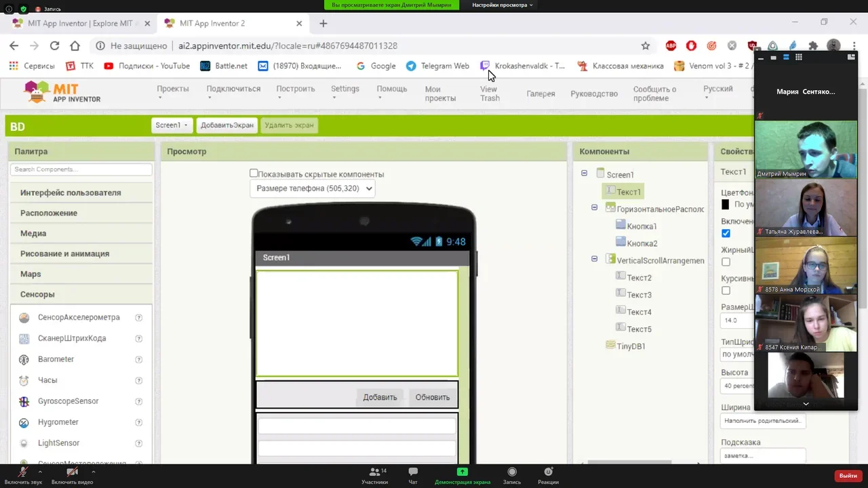Click the Barometer sensor icon in palette
Viewport: 868px width, 488px height.
click(24, 359)
